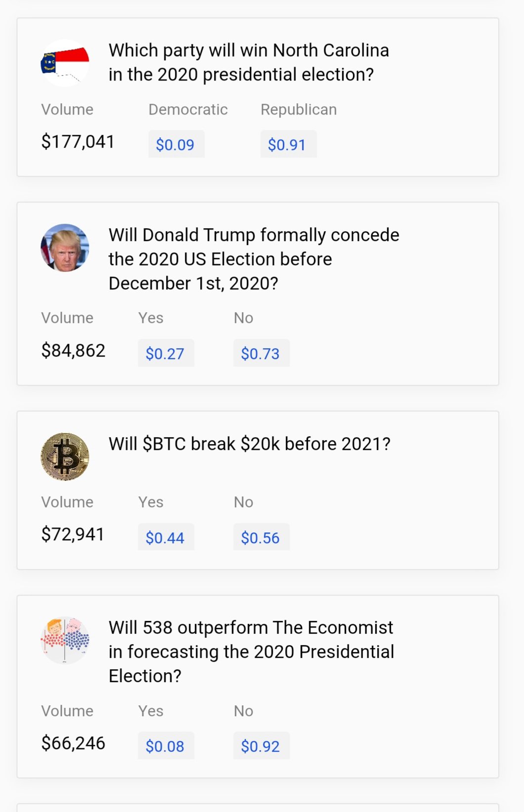Select Yes at $0.27 for Trump concession
Viewport: 524px width, 812px height.
pyautogui.click(x=166, y=353)
